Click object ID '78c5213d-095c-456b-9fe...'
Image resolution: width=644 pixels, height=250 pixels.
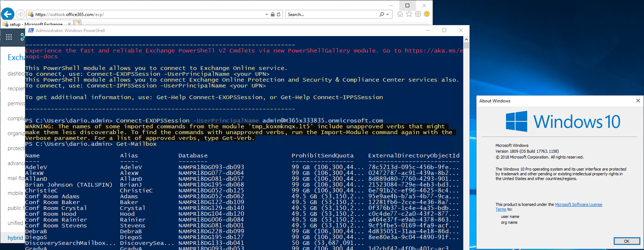[x=414, y=167]
